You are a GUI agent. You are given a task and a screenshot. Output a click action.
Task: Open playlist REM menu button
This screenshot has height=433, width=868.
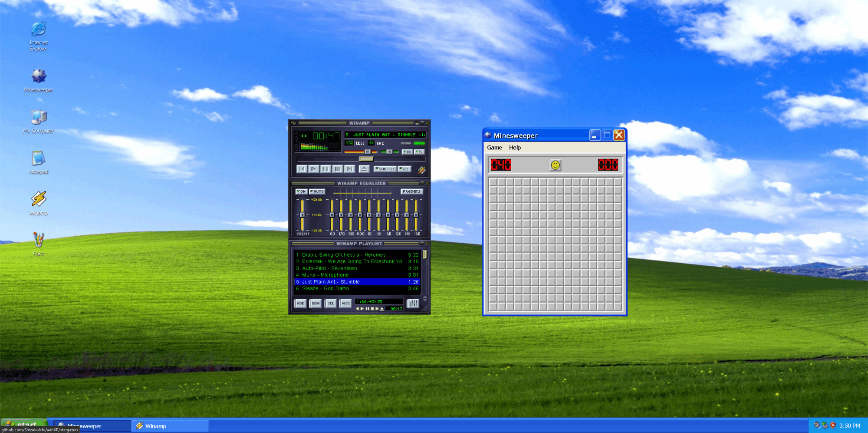coord(316,304)
